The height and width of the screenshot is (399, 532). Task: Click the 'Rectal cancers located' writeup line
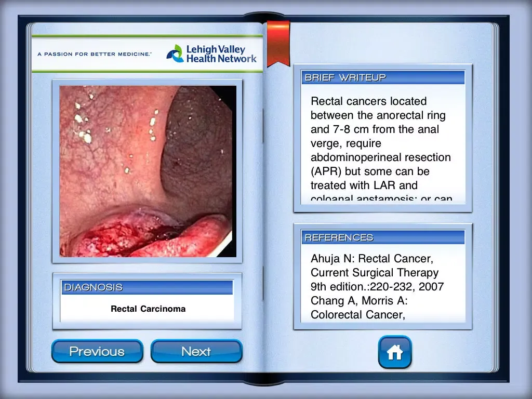368,101
